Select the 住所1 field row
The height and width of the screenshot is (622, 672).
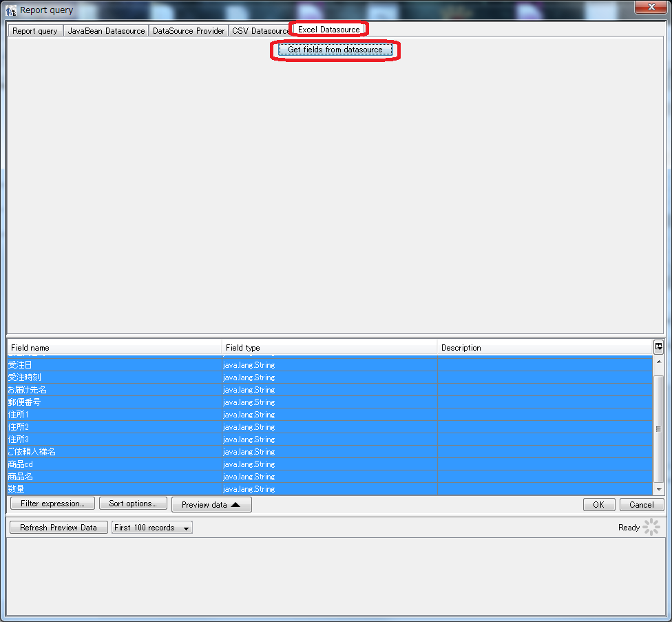point(330,415)
